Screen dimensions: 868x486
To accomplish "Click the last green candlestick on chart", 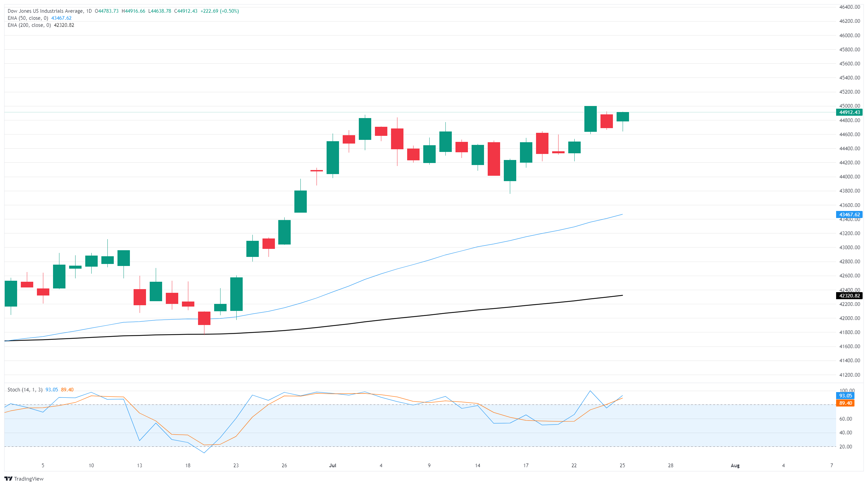I will (623, 117).
